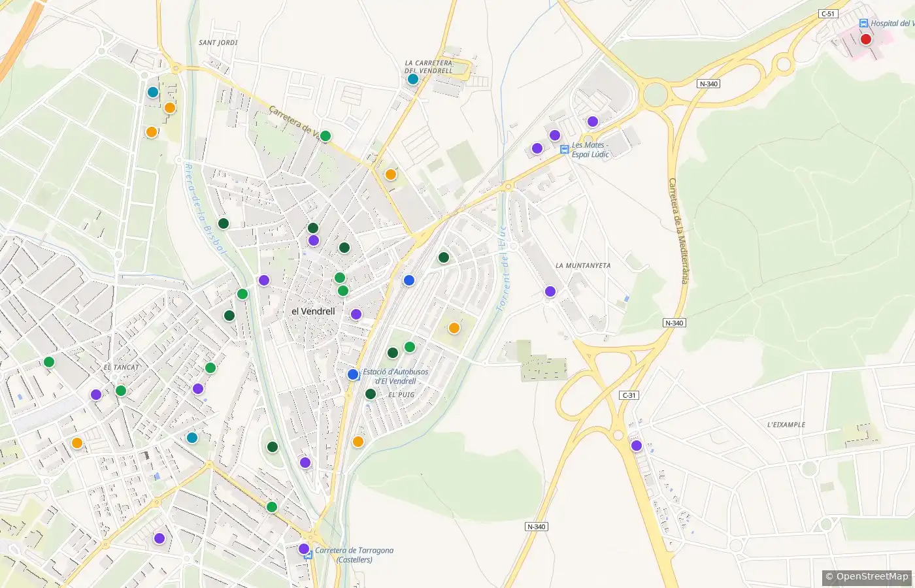Open the OpenStreetMap attribution link
This screenshot has width=915, height=588.
[867, 576]
